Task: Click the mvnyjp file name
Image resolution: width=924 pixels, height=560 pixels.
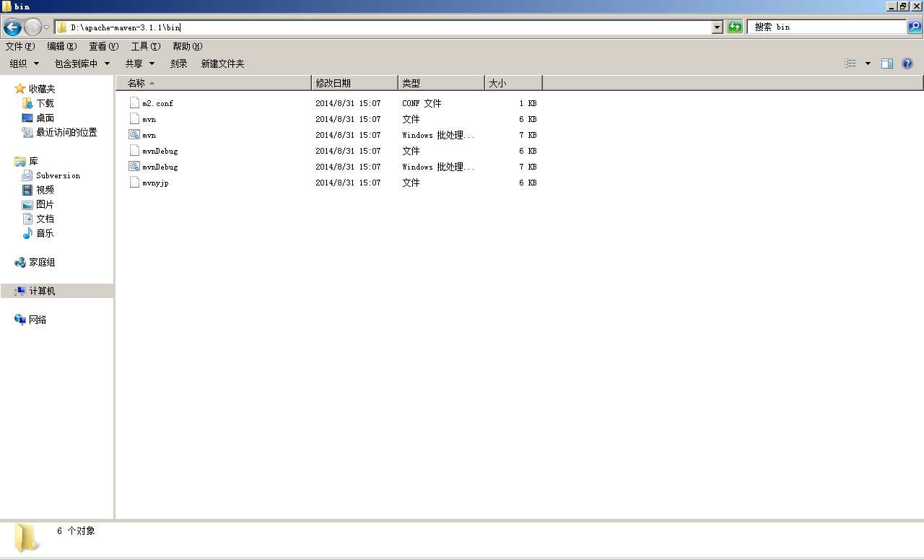Action: coord(155,183)
